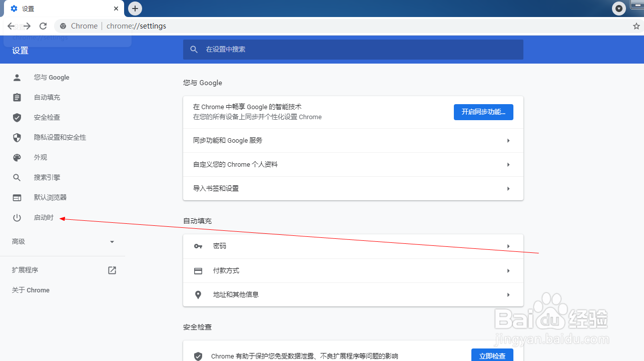Select 默认浏览器 in sidebar
The height and width of the screenshot is (361, 644).
(50, 198)
